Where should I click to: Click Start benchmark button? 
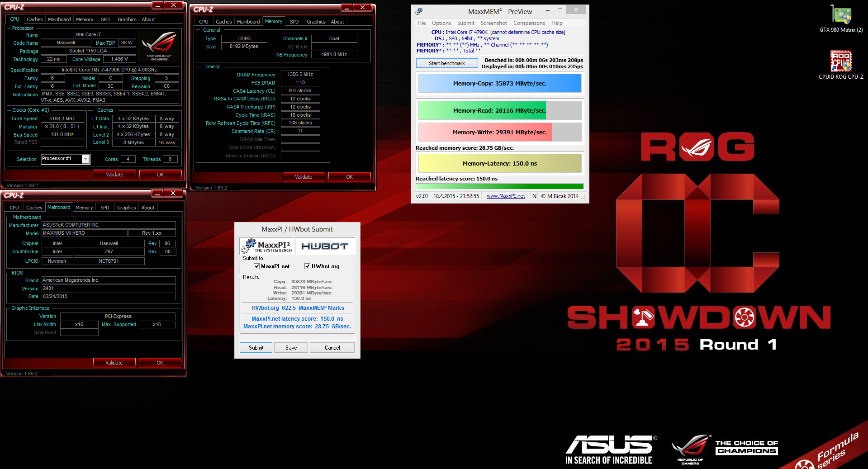(447, 63)
